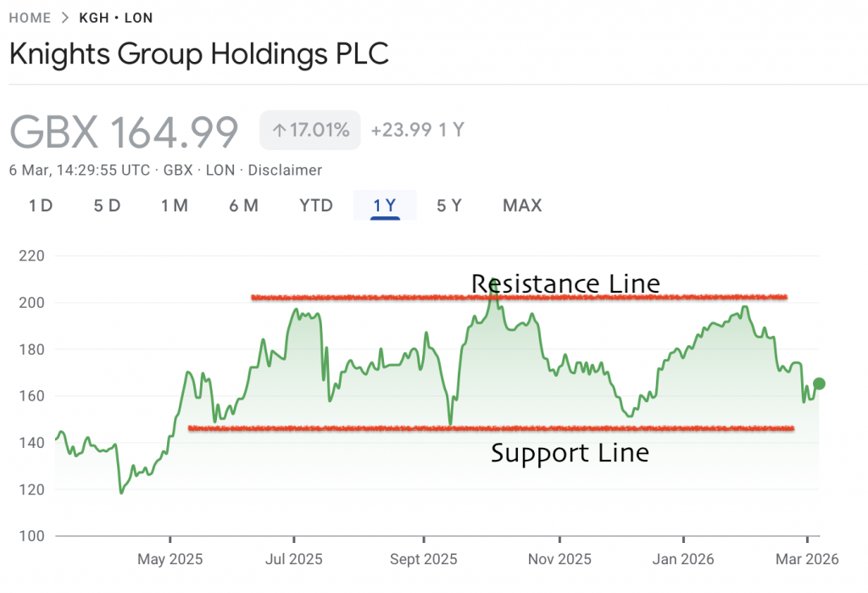Open the Disclaimer link

pos(284,170)
